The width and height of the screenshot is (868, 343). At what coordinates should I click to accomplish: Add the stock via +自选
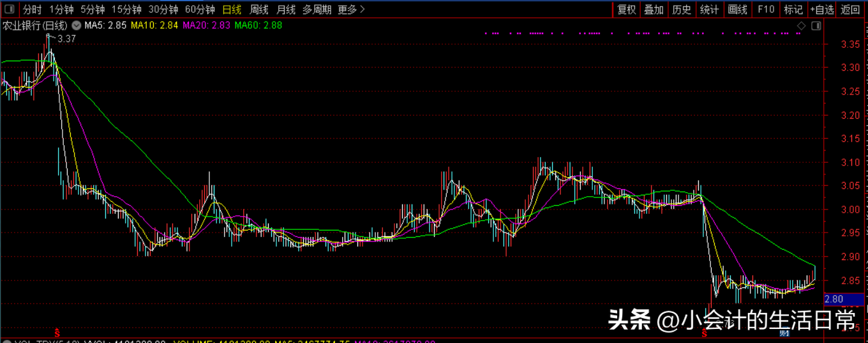(x=822, y=10)
